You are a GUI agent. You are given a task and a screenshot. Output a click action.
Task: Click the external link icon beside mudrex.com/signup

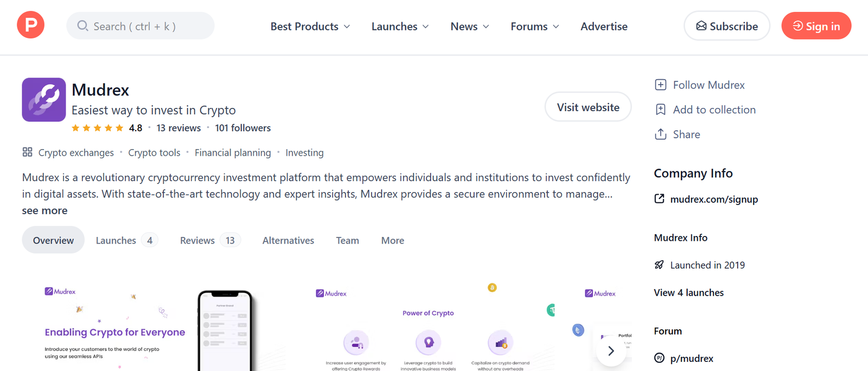click(659, 199)
